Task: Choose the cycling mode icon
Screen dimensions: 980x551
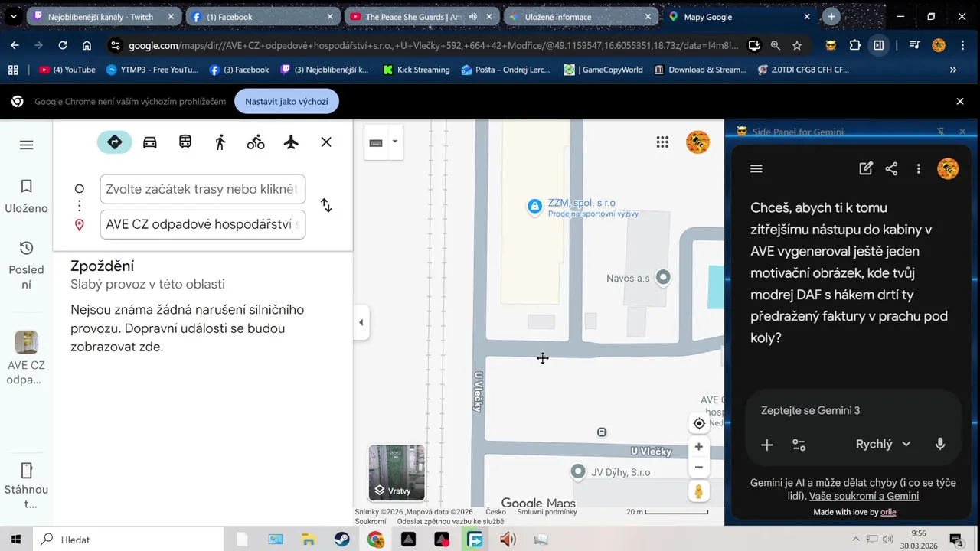Action: click(x=256, y=142)
